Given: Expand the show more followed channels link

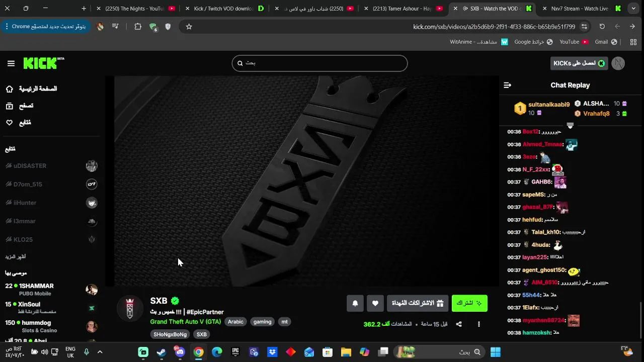Looking at the screenshot, I should [x=16, y=257].
